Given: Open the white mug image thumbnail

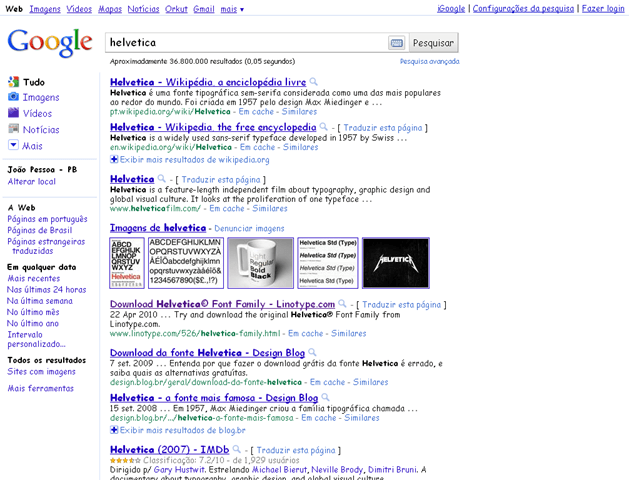Looking at the screenshot, I should click(x=261, y=263).
